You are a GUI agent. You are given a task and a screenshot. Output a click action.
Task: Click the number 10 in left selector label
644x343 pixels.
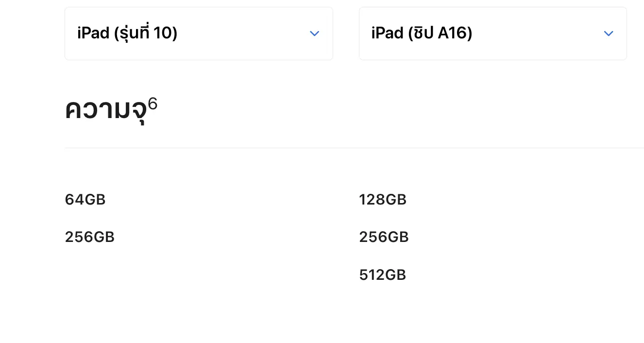click(x=163, y=34)
